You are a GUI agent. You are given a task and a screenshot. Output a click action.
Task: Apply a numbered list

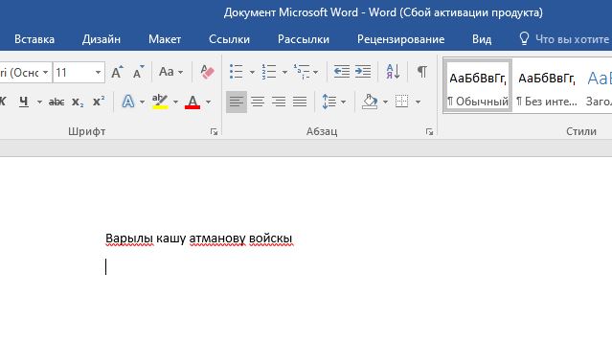pos(268,72)
